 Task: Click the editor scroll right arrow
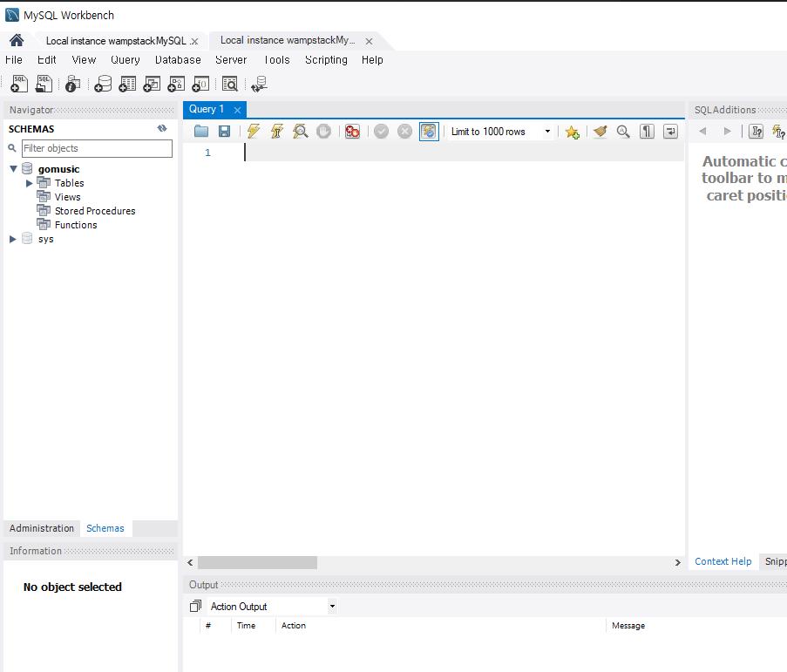677,562
